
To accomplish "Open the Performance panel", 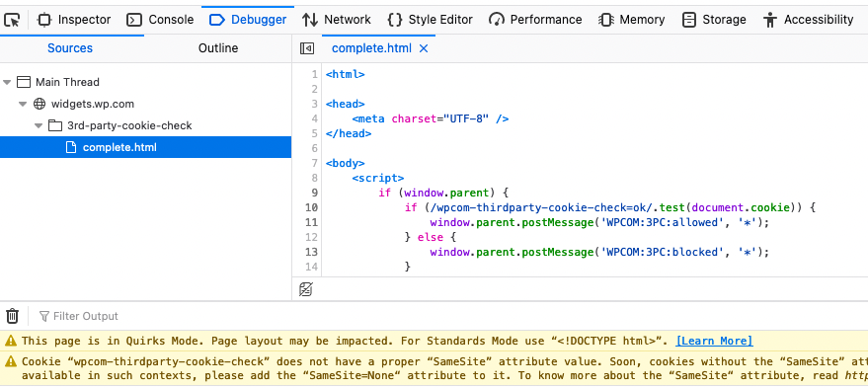I will point(535,20).
